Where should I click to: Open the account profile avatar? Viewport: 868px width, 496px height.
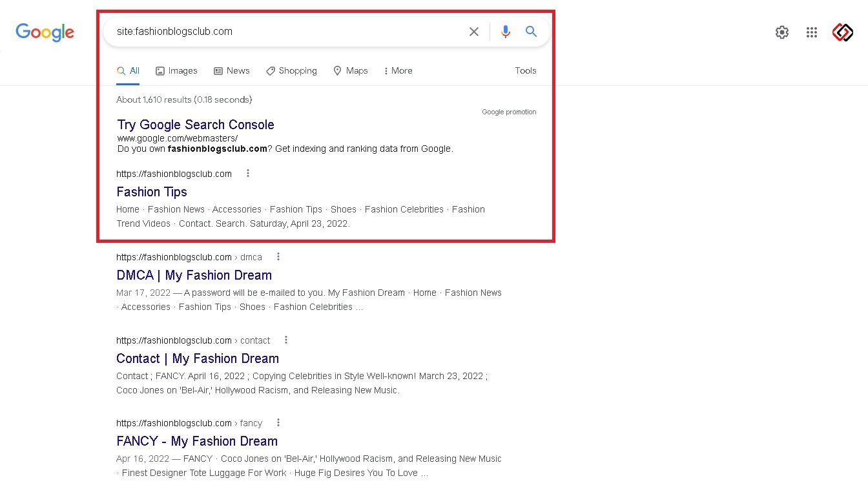843,32
